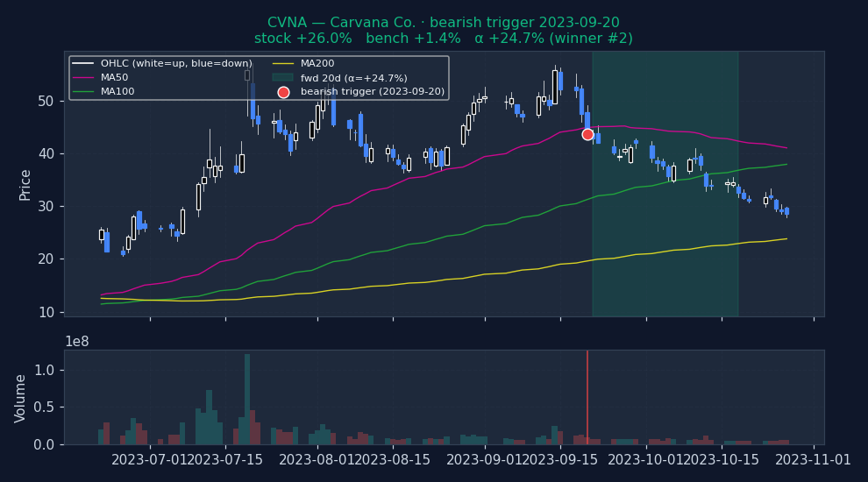Click the 1e8 scale label above volume
The width and height of the screenshot is (868, 482).
point(77,341)
